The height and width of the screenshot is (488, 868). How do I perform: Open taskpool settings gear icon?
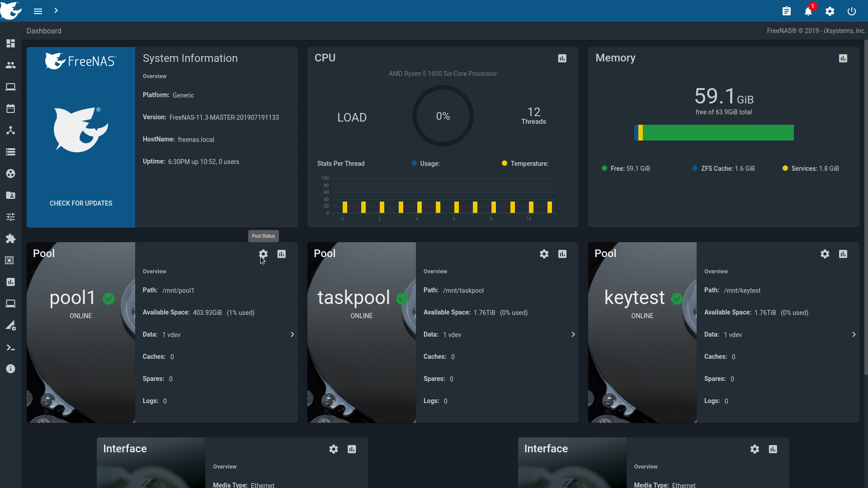pyautogui.click(x=544, y=254)
